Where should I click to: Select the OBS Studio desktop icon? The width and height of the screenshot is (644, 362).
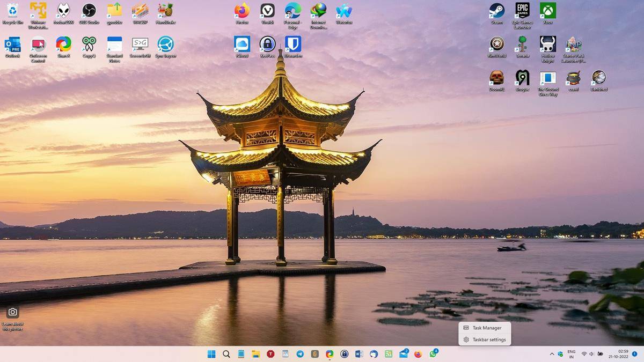89,12
